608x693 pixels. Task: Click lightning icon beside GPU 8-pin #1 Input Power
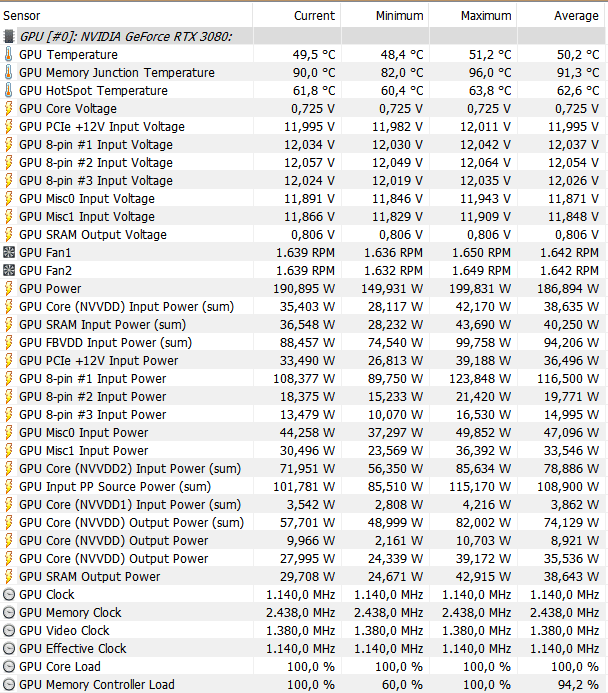(x=8, y=379)
